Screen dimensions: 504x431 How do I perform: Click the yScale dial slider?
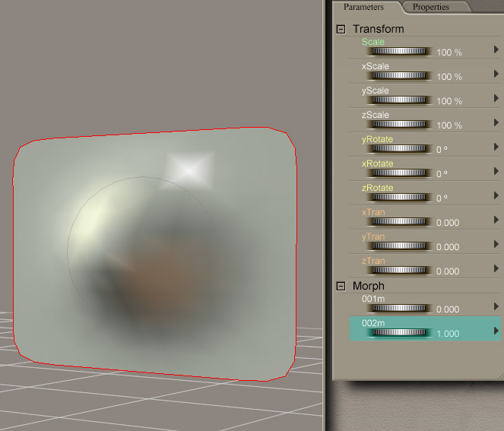click(x=399, y=100)
